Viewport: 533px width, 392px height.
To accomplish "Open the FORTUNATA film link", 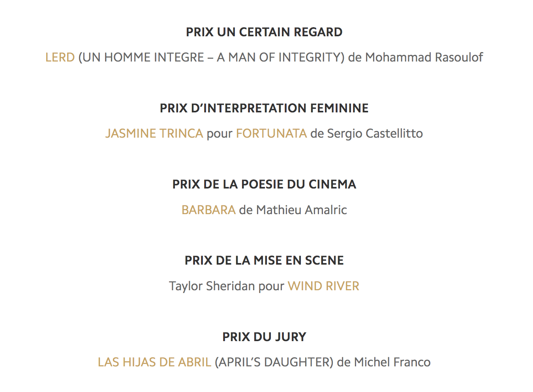I will [271, 134].
